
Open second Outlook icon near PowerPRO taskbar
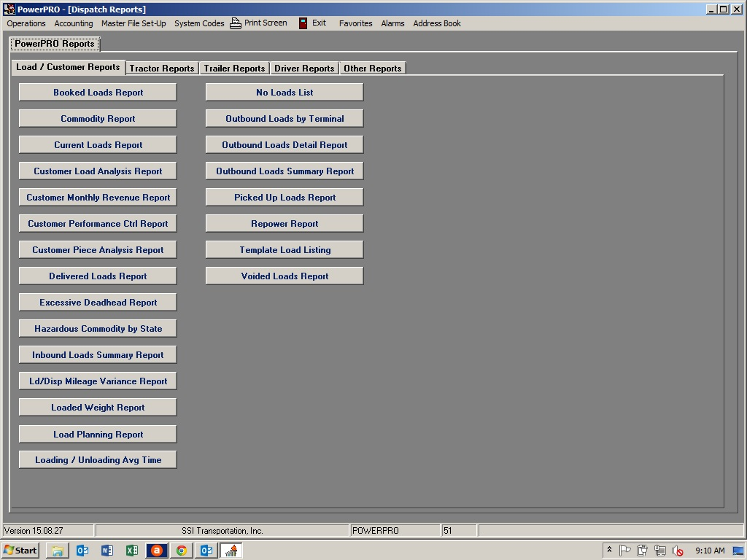click(x=206, y=551)
